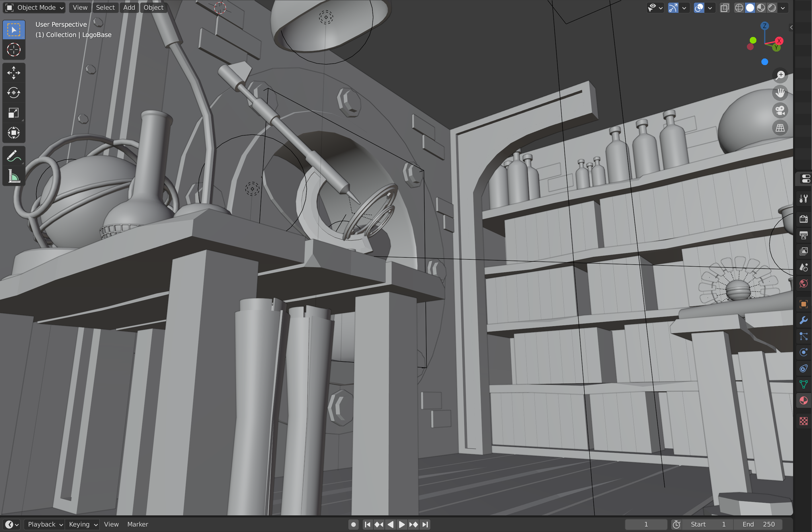Expand the gizmo options dropdown arrow
812x532 pixels.
click(x=684, y=8)
